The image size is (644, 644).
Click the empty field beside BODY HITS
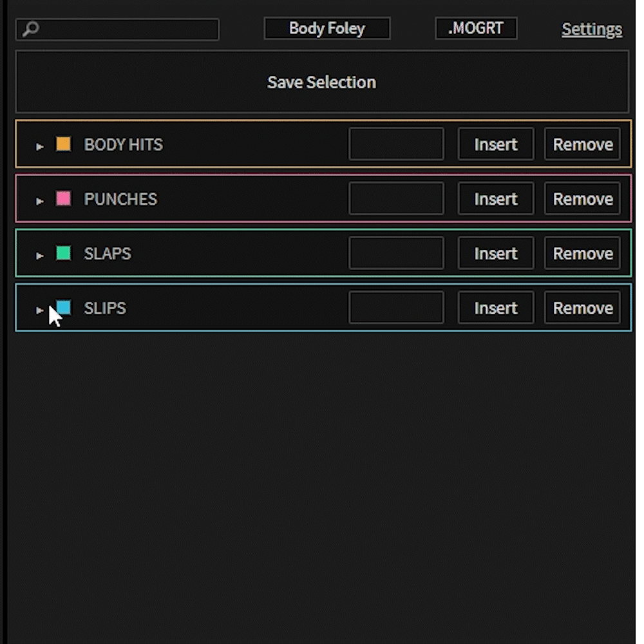396,144
